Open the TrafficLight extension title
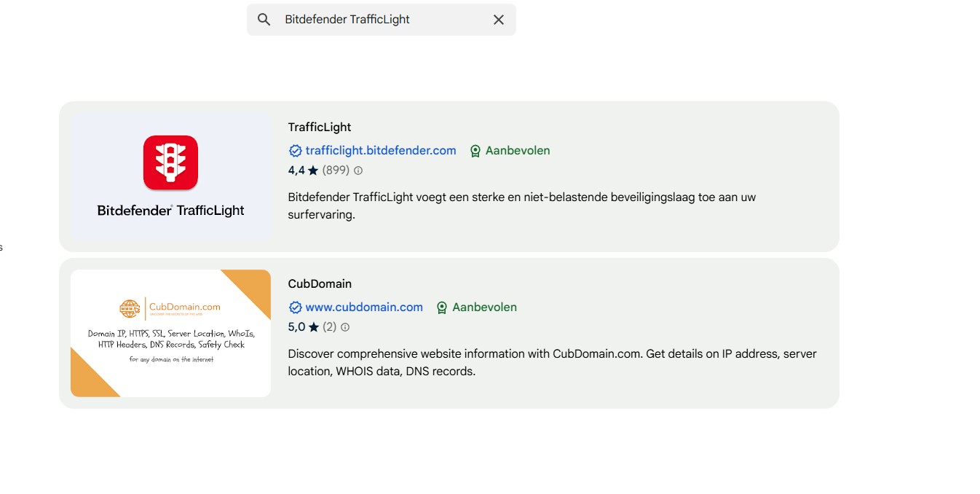This screenshot has height=494, width=980. click(x=320, y=128)
